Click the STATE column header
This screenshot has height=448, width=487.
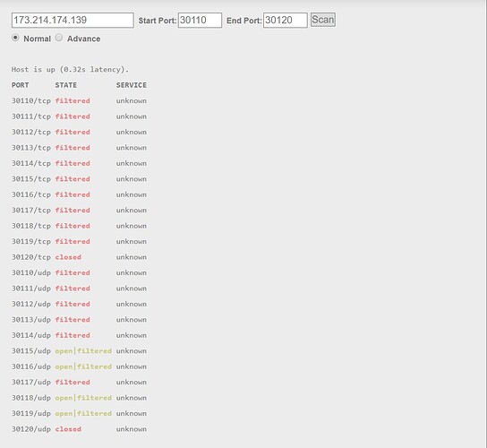pos(66,85)
